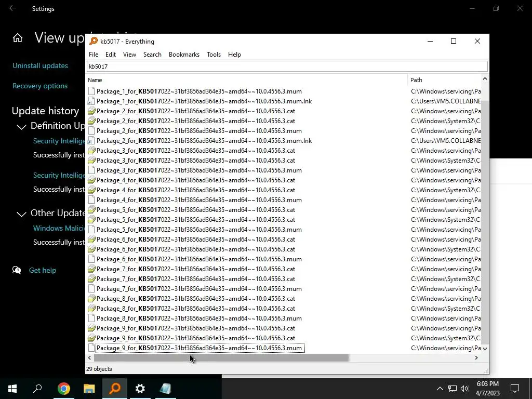Open the Help menu in Everything
This screenshot has height=399, width=532.
(234, 54)
